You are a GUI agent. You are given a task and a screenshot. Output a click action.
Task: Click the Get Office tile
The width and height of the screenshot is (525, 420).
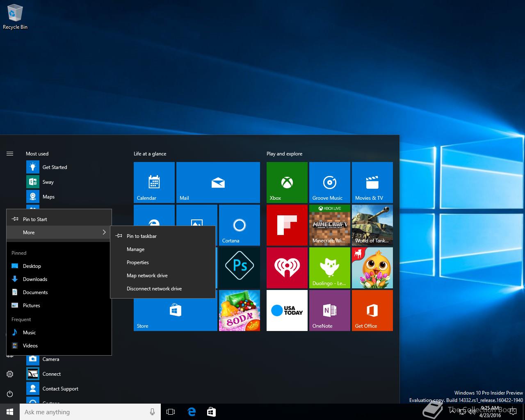(372, 310)
